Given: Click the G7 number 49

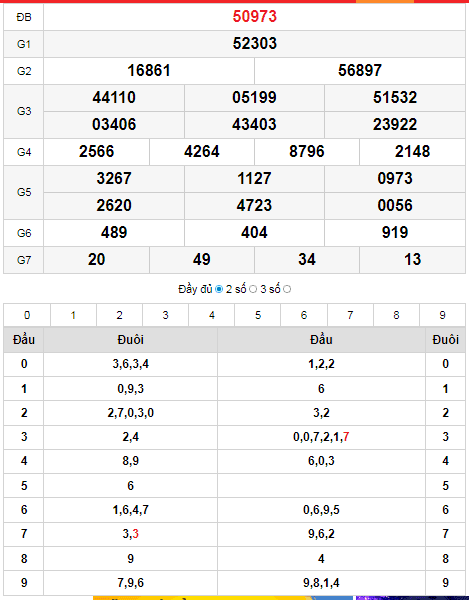Looking at the screenshot, I should (x=202, y=259).
